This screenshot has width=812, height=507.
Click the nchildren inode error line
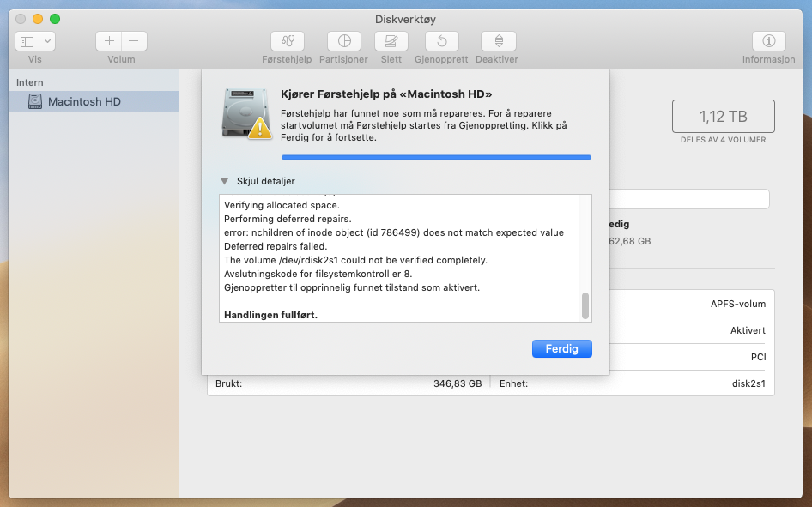coord(394,232)
